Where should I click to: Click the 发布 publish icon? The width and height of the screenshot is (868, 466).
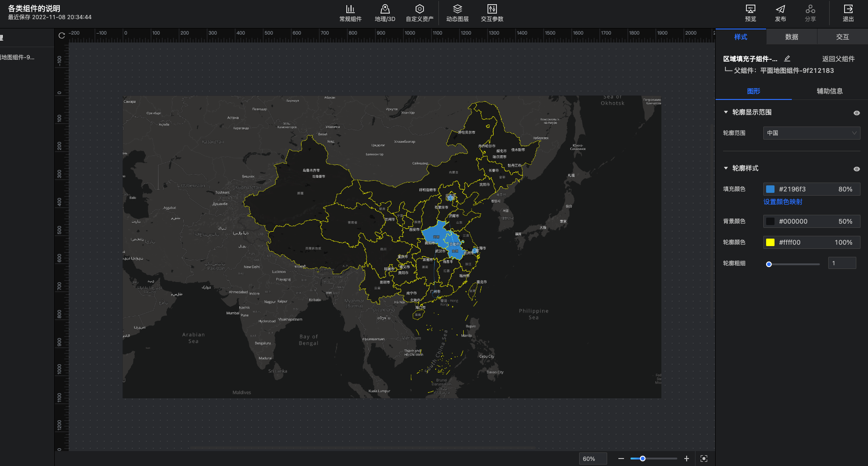pos(780,9)
